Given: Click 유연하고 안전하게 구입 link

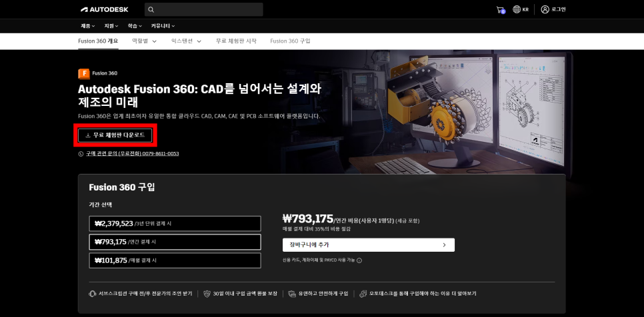Looking at the screenshot, I should [323, 294].
